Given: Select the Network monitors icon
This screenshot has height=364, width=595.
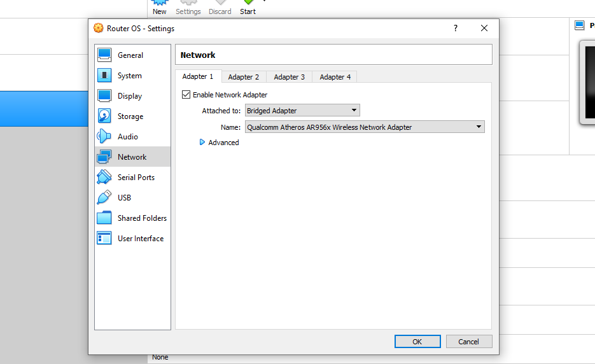Looking at the screenshot, I should 104,157.
